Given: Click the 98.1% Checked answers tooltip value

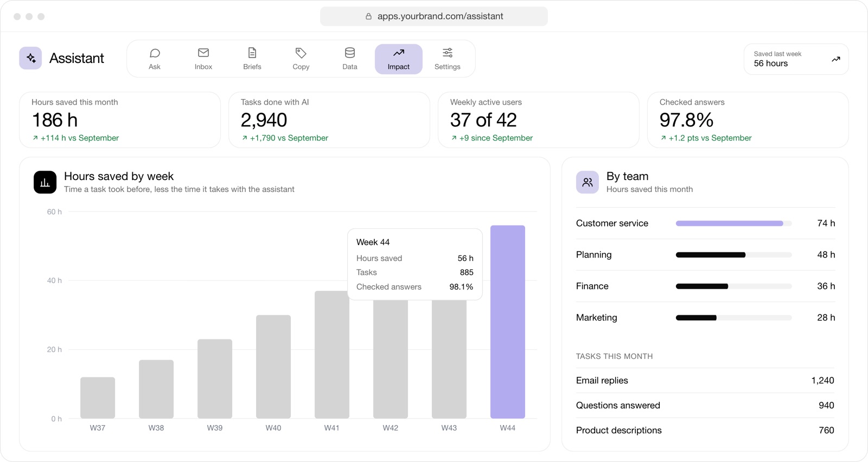Looking at the screenshot, I should click(461, 287).
